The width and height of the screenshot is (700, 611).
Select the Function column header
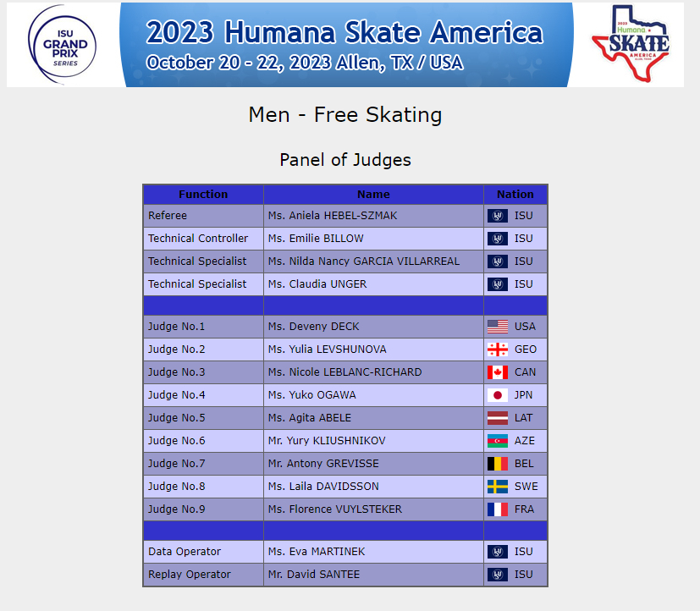click(x=203, y=195)
